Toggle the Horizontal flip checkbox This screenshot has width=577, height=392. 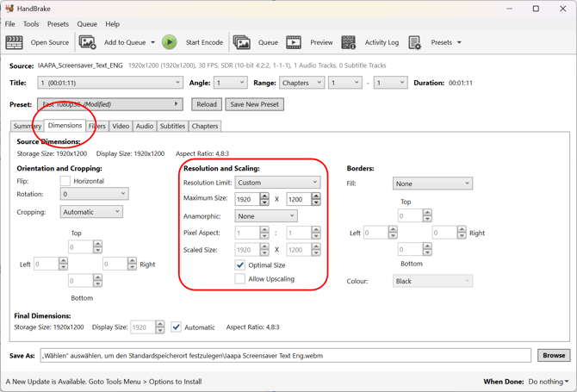click(x=65, y=181)
